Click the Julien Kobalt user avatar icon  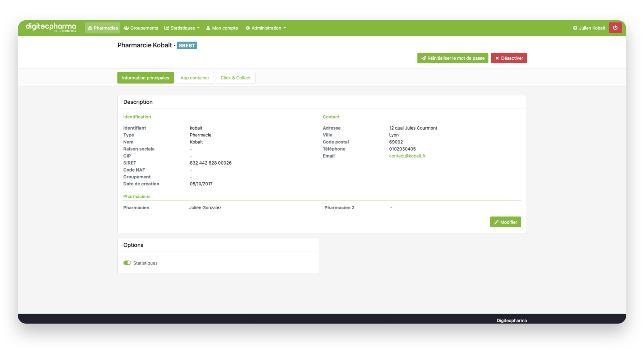click(575, 28)
